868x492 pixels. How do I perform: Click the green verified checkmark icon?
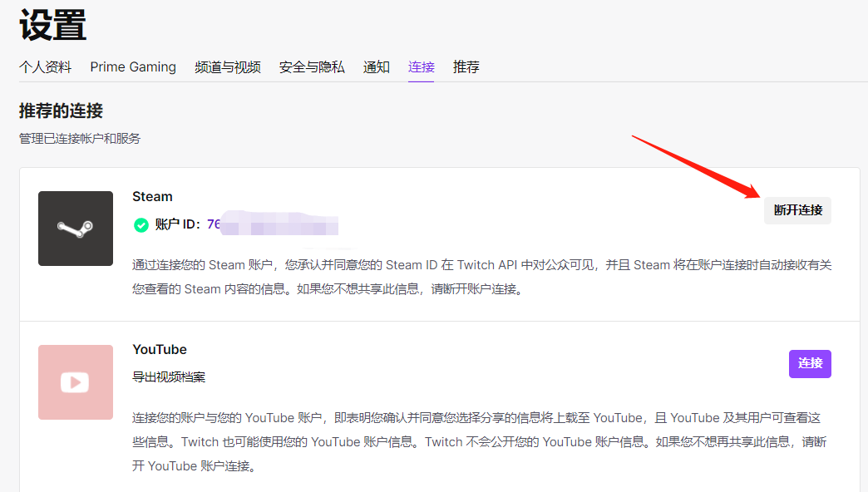point(141,225)
